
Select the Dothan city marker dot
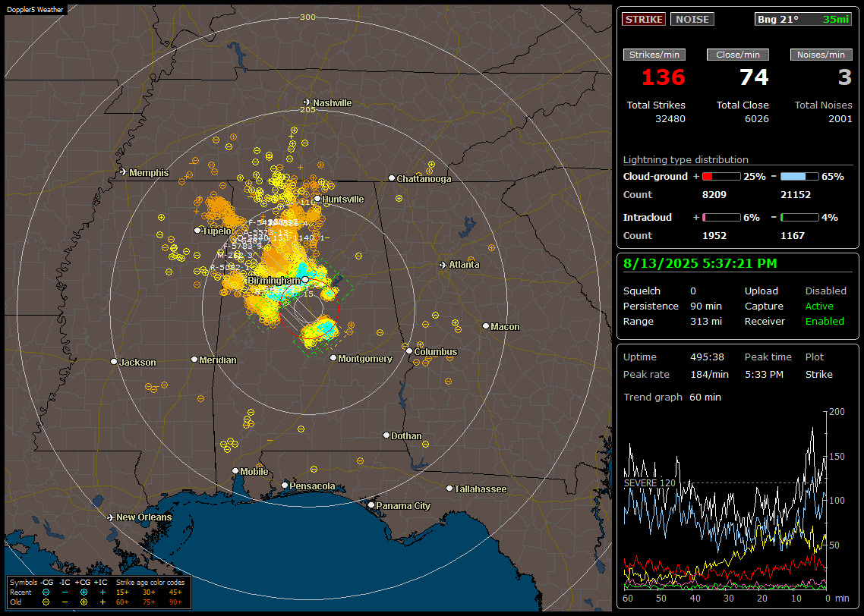tap(386, 435)
